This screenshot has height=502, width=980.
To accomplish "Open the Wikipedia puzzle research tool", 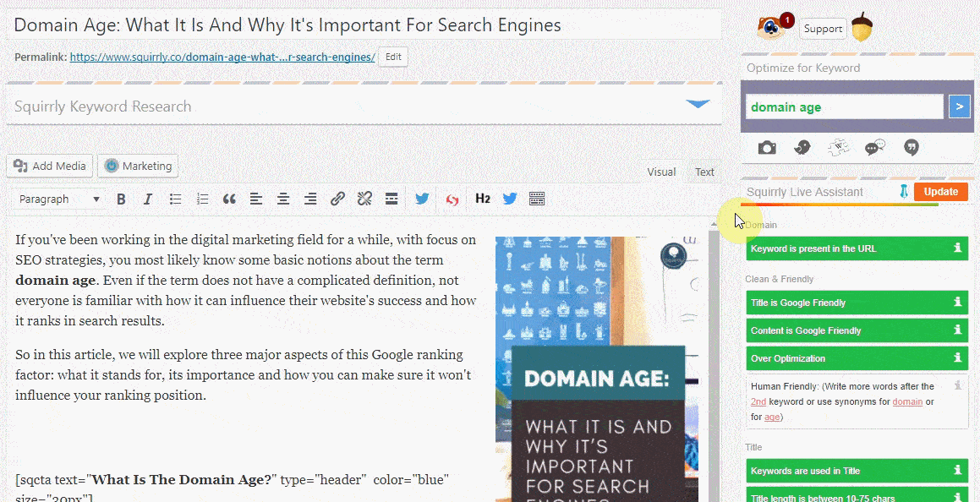I will click(839, 148).
